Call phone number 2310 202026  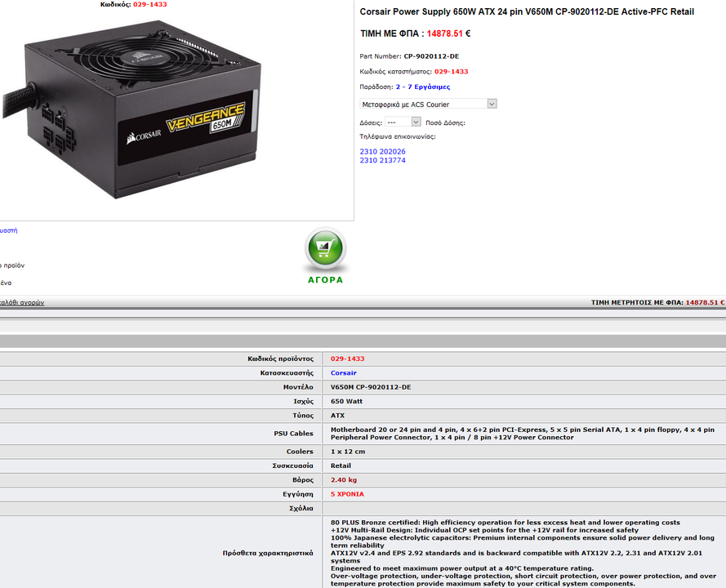(x=382, y=151)
